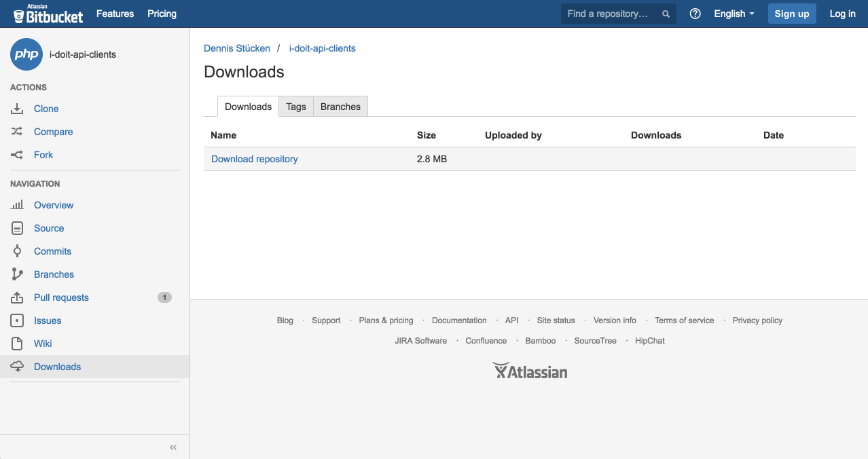Open Wiki in the sidebar

43,344
